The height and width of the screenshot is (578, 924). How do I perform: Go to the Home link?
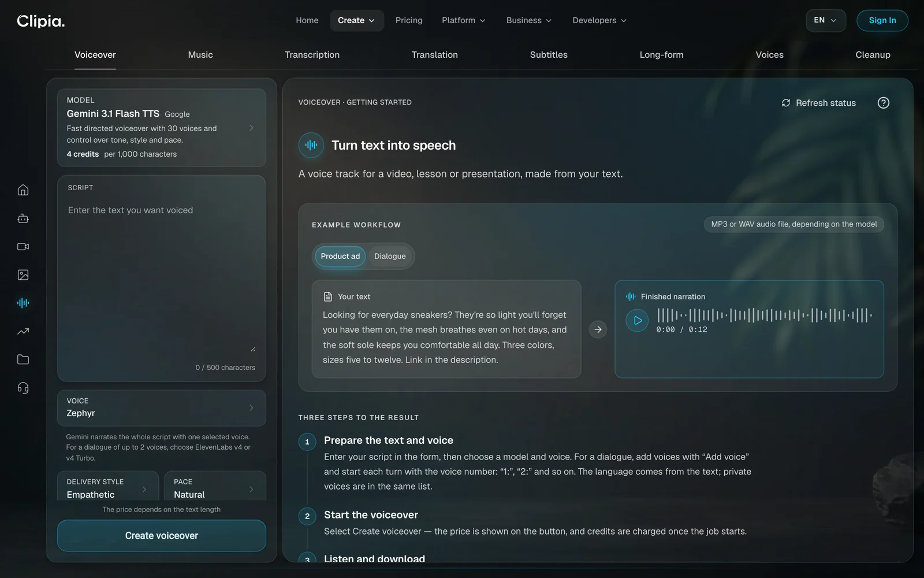tap(307, 20)
